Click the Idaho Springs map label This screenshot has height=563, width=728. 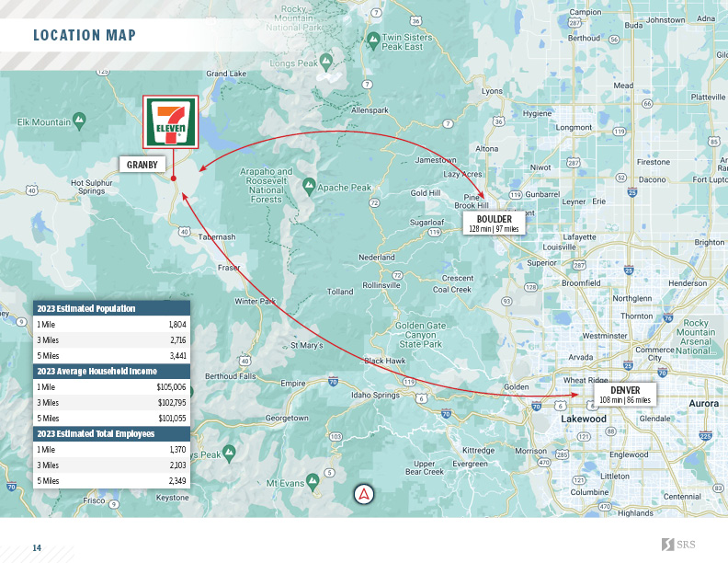pyautogui.click(x=375, y=395)
